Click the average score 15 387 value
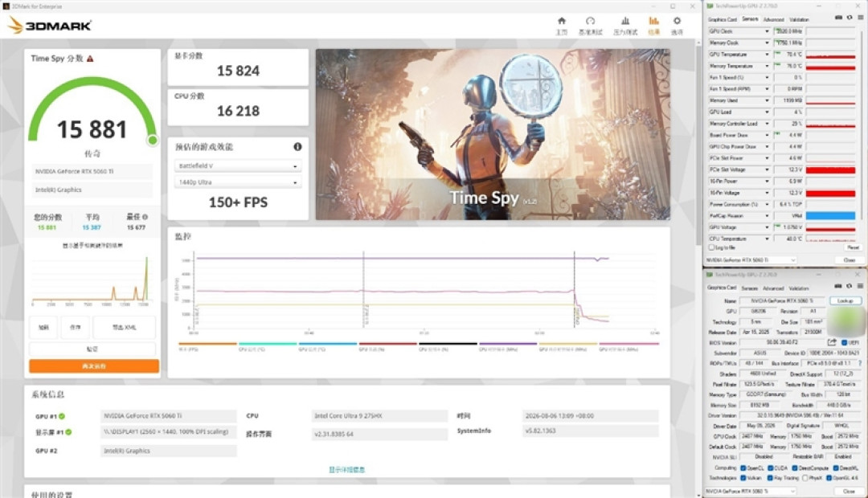Image resolution: width=868 pixels, height=498 pixels. (x=92, y=227)
